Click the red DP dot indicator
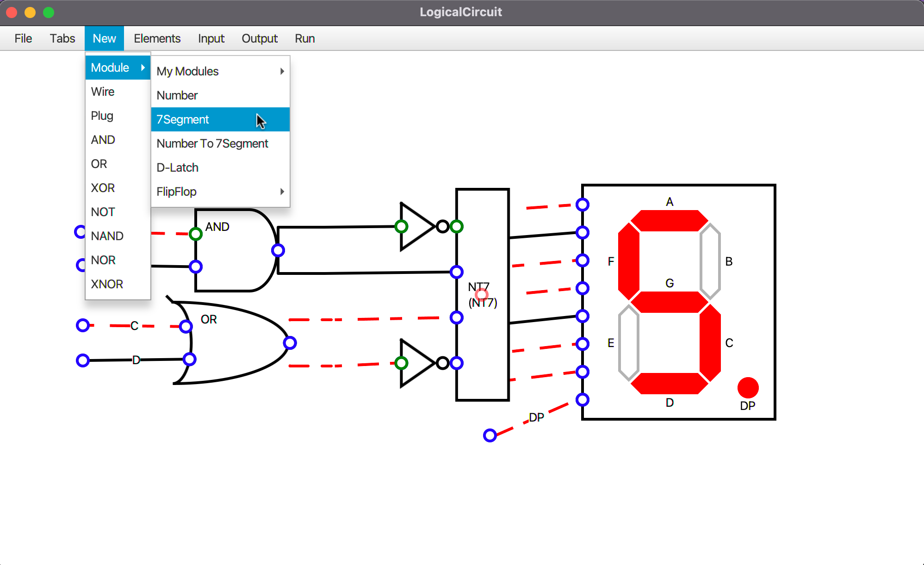The height and width of the screenshot is (565, 924). 748,388
